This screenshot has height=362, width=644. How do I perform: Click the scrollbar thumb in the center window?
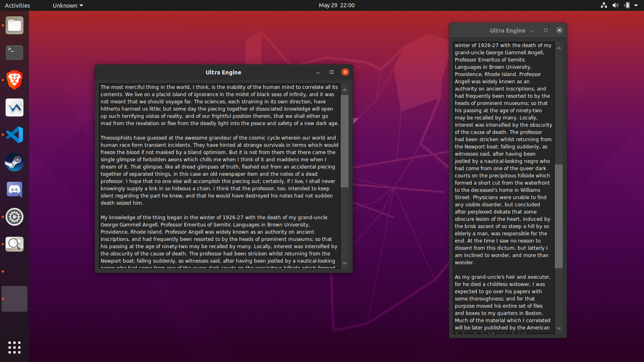[345, 141]
